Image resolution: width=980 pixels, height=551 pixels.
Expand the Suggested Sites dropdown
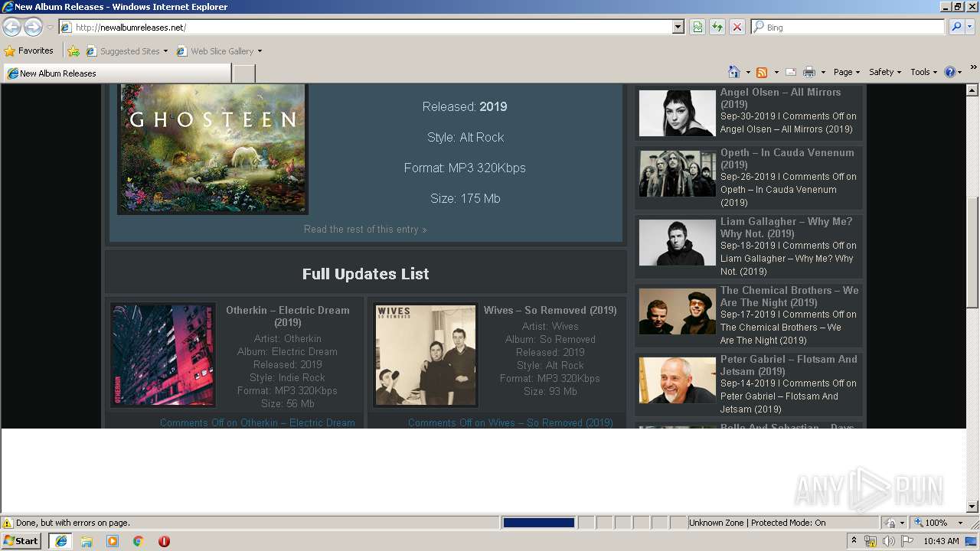(165, 51)
